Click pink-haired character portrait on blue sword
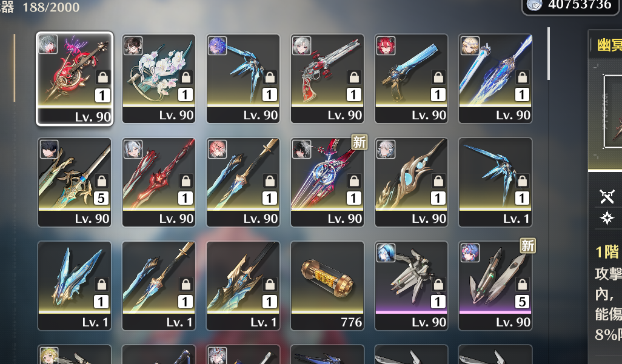This screenshot has height=364, width=622. tap(218, 149)
